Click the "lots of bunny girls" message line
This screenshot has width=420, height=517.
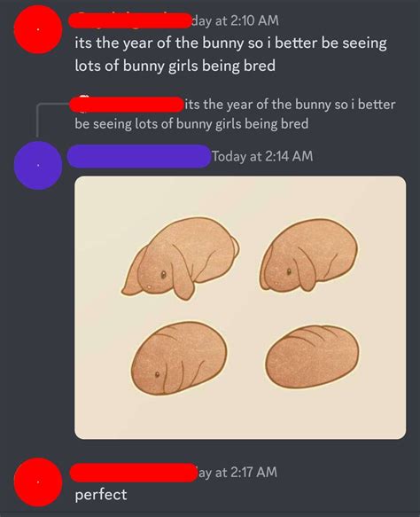pos(175,66)
